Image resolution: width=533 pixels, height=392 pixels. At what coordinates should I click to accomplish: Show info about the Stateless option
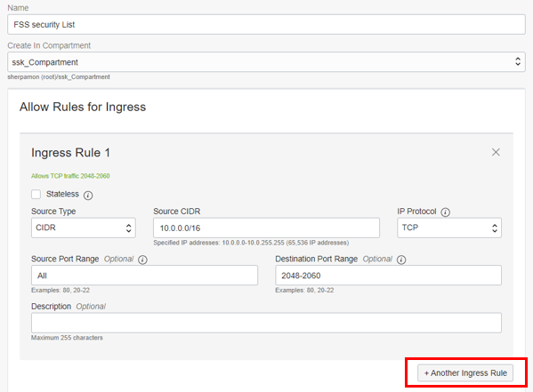88,196
